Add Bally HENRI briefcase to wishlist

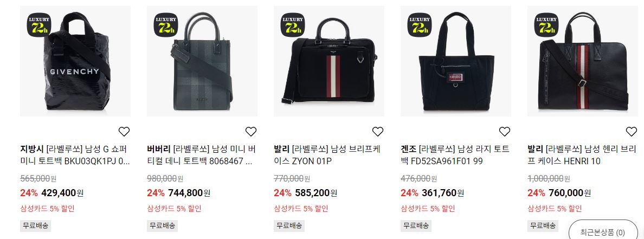[632, 131]
